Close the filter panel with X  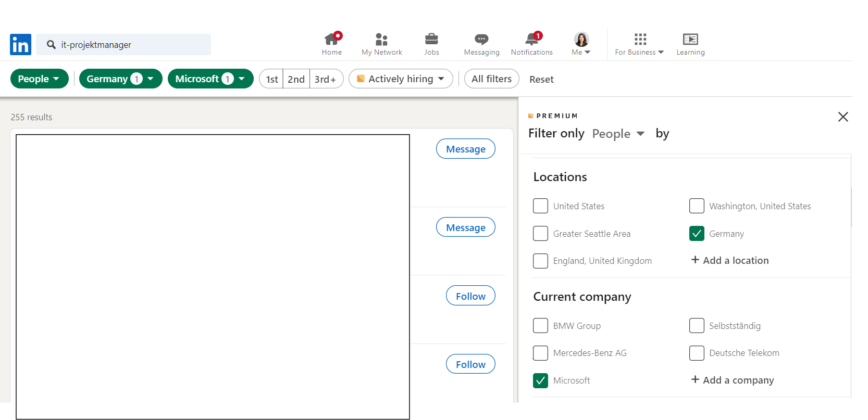(x=843, y=117)
